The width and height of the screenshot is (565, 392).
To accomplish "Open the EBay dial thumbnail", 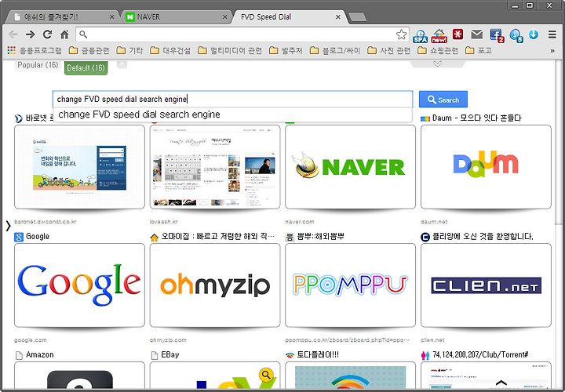I will pyautogui.click(x=215, y=376).
